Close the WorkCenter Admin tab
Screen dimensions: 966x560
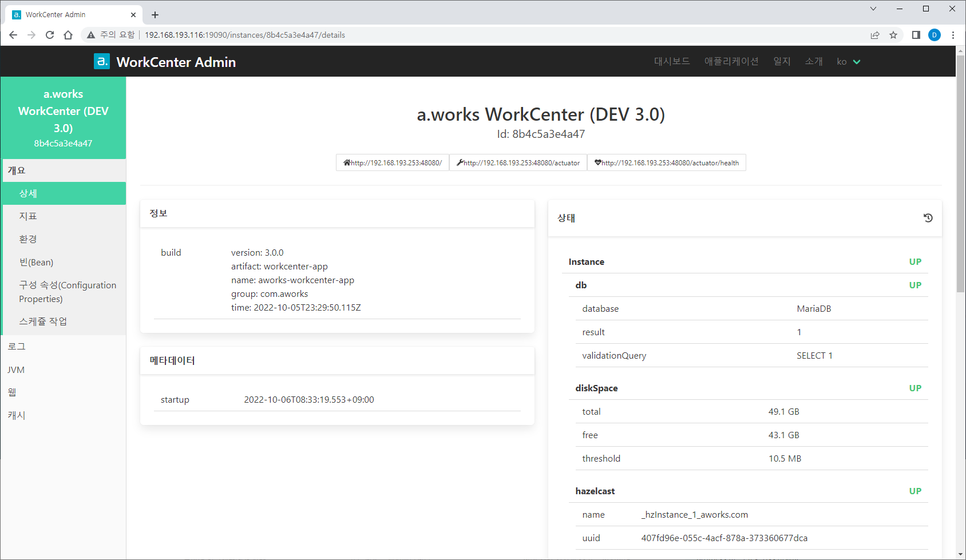[133, 15]
